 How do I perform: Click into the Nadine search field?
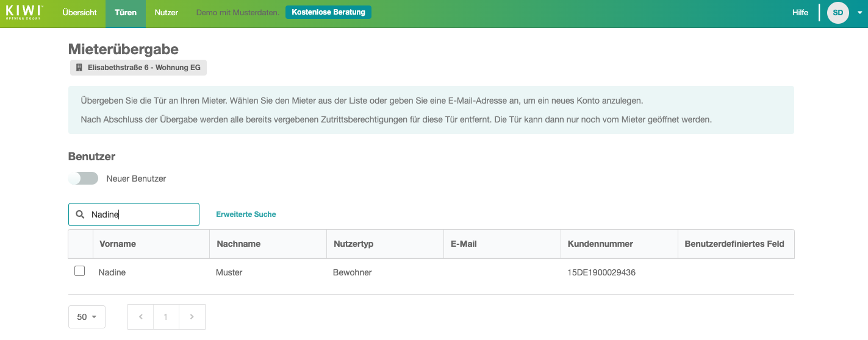(143, 214)
